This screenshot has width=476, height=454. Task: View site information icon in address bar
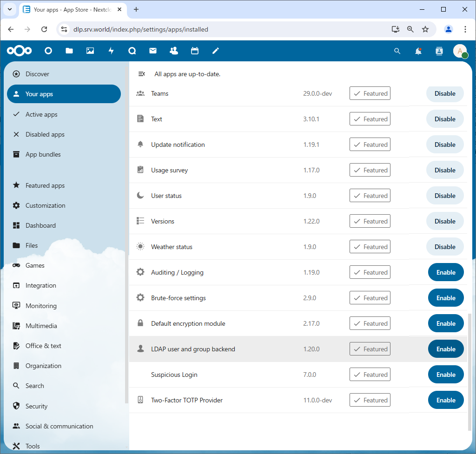tap(64, 29)
